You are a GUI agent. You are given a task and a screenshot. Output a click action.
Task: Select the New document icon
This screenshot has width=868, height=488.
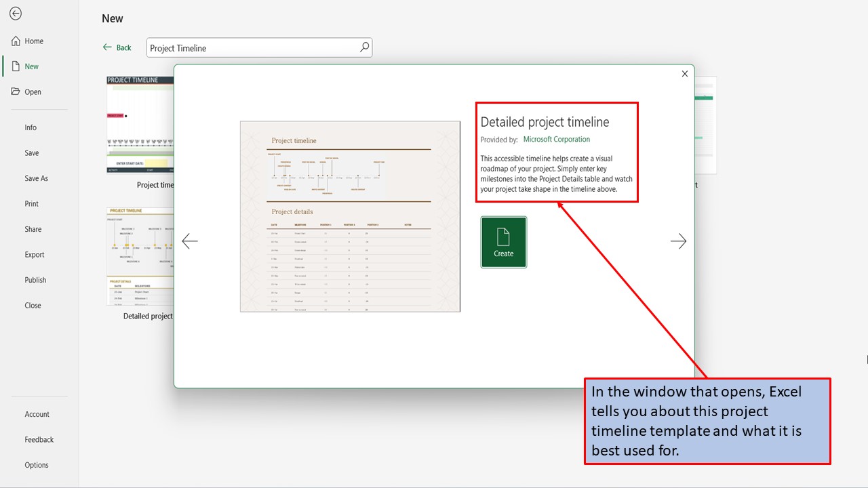click(x=16, y=66)
